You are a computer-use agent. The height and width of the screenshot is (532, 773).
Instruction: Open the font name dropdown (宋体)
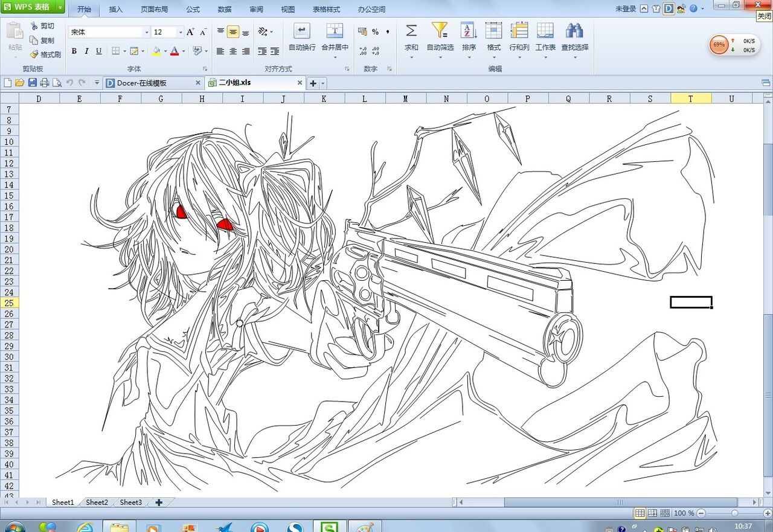pos(147,32)
